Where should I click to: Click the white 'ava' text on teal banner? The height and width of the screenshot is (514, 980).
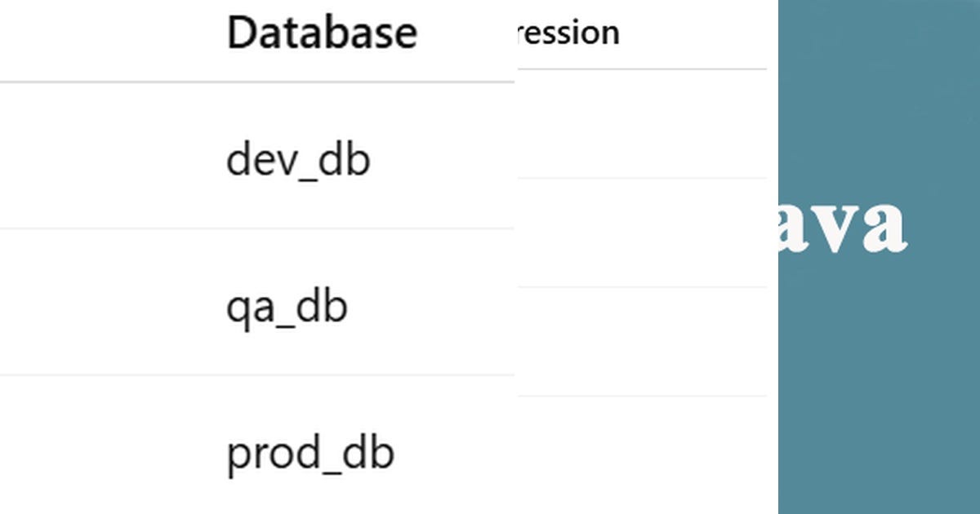pos(841,224)
